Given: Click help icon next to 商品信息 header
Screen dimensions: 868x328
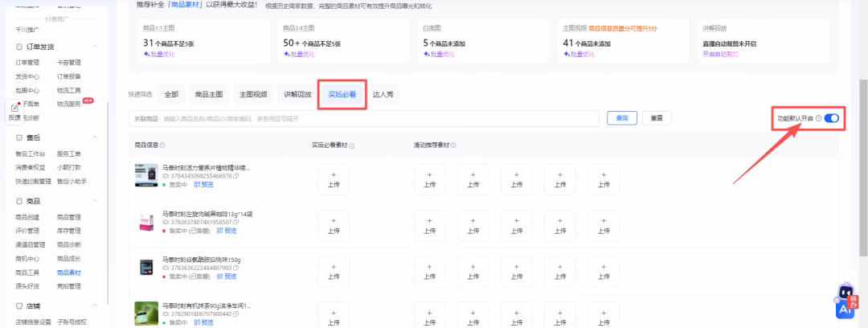Looking at the screenshot, I should (x=162, y=146).
